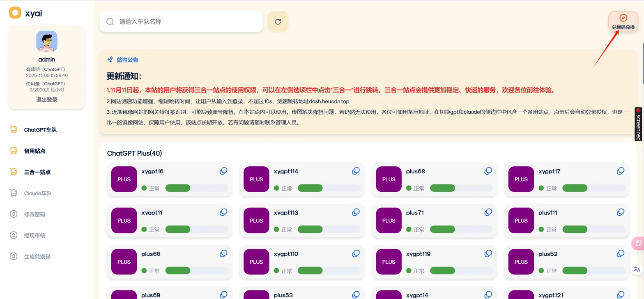Viewport: 644px width, 299px height.
Task: Click the lock icon beside 提现审核
Action: (14, 235)
